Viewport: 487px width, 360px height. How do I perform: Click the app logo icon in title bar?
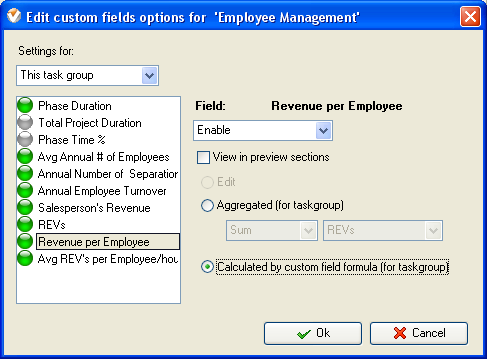coord(14,16)
